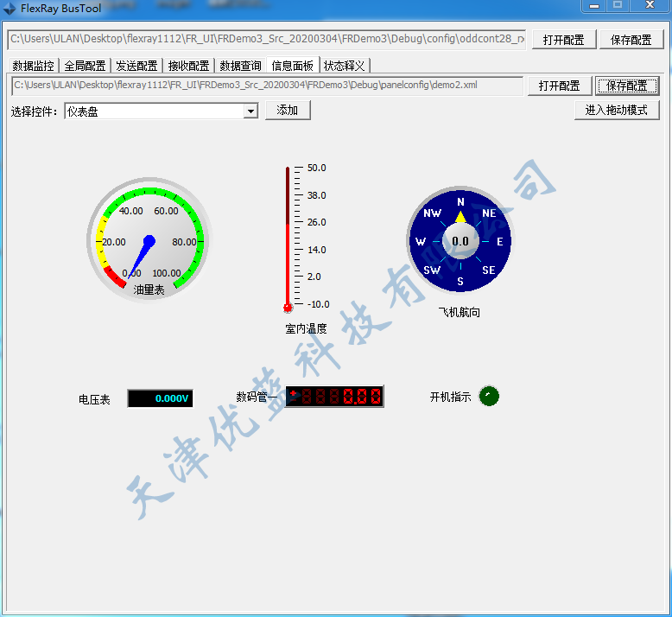Click the 油里表 gauge dial
Viewport: 672px width, 617px height.
(149, 240)
